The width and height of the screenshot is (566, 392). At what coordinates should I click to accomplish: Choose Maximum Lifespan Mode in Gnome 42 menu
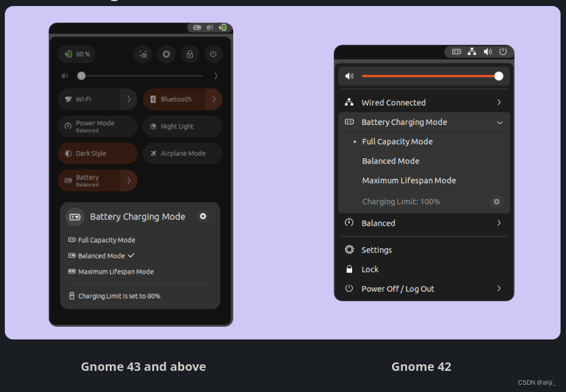[x=424, y=181]
